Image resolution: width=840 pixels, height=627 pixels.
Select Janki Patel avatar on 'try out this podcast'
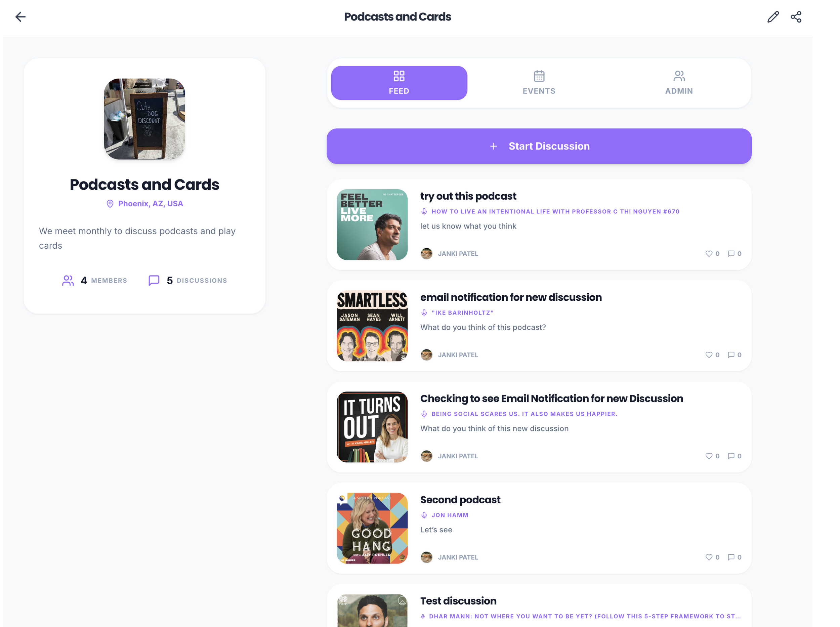point(427,254)
